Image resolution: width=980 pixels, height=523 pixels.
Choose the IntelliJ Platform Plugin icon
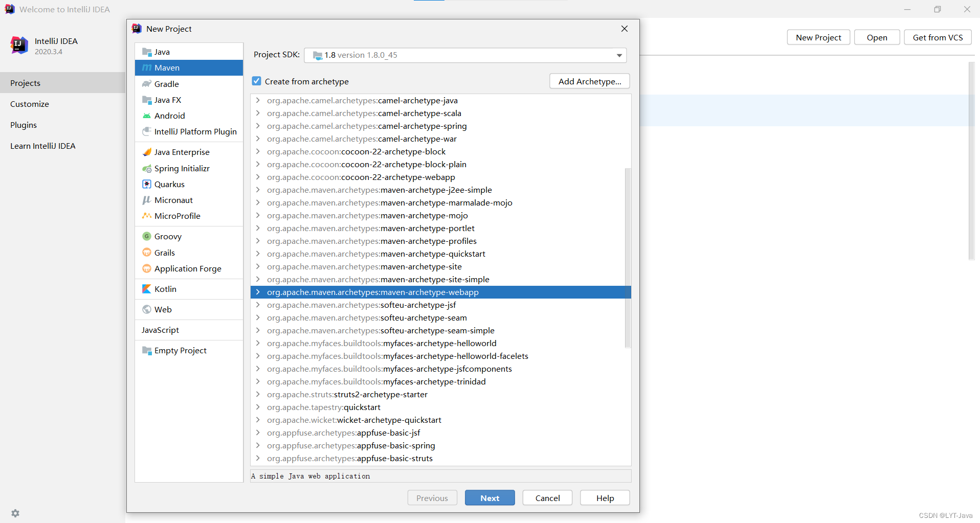pyautogui.click(x=147, y=132)
